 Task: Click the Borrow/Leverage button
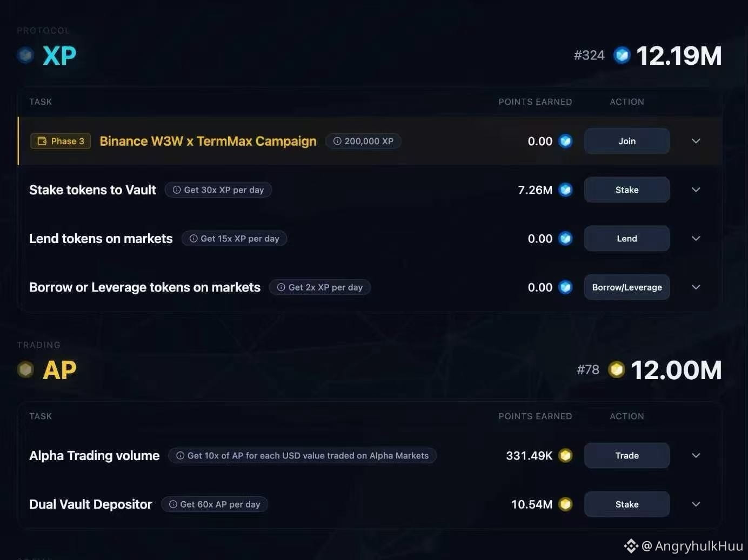pos(627,287)
